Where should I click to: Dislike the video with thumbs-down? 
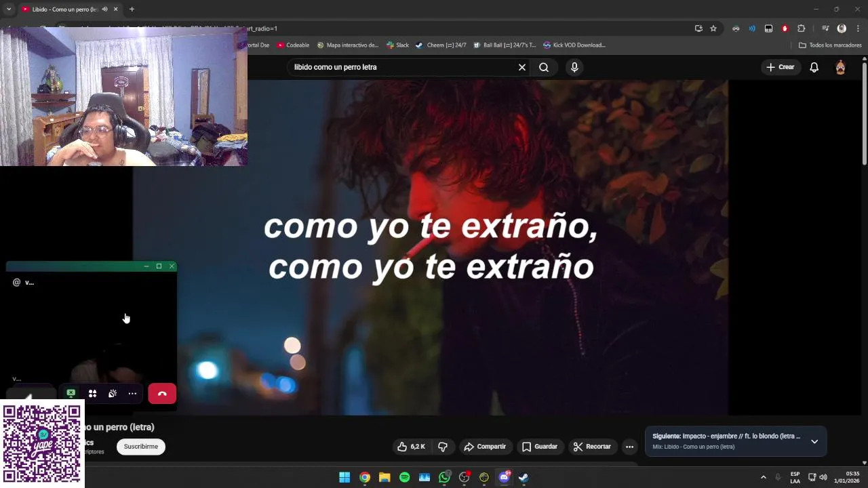(443, 447)
